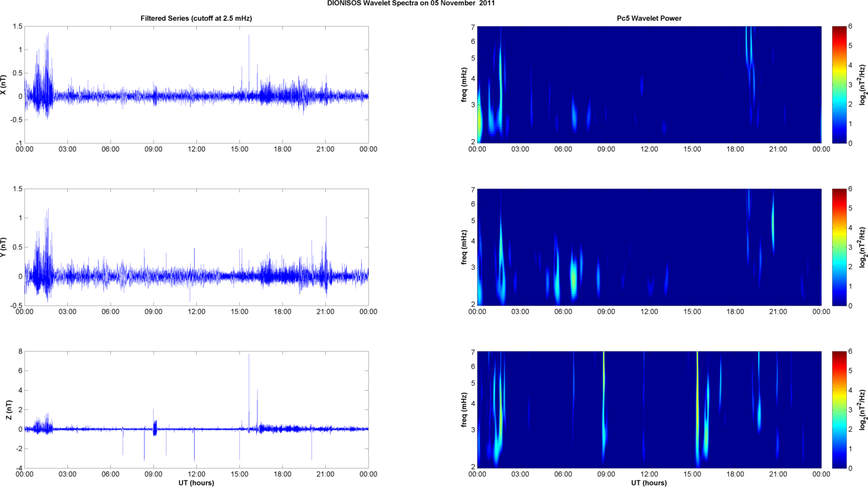868x487 pixels.
Task: Click UT (hours) label under the Z series plot
Action: [x=196, y=482]
